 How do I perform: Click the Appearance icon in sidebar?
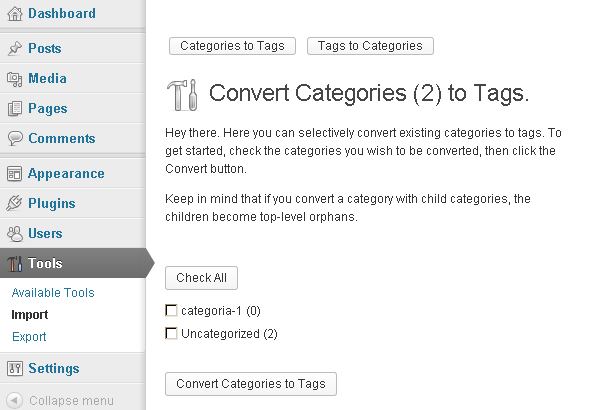(x=14, y=174)
